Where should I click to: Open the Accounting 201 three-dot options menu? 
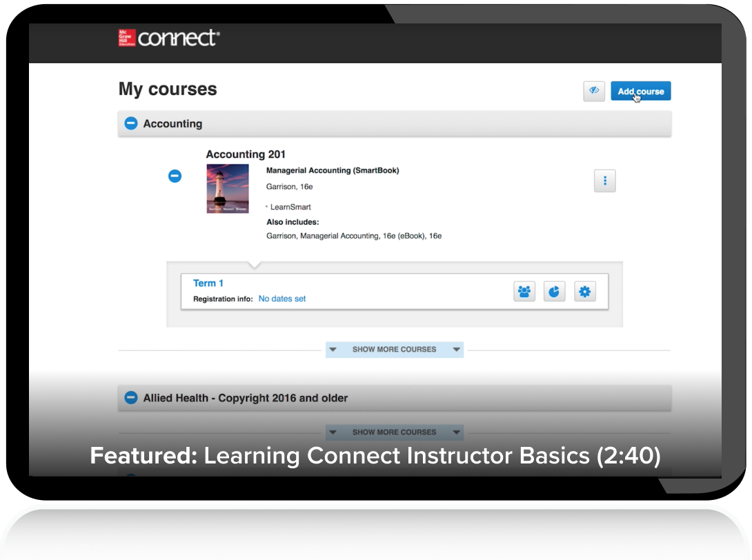[x=605, y=181]
